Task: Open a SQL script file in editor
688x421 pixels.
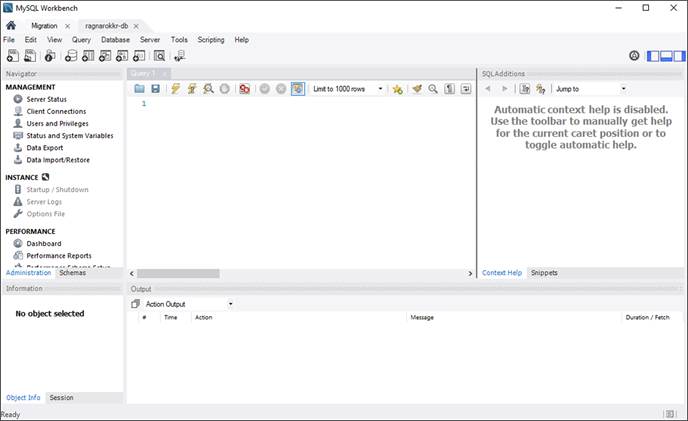Action: pos(140,89)
